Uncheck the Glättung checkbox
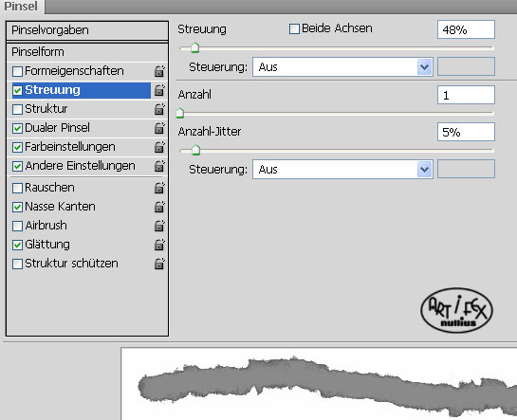The height and width of the screenshot is (420, 517). [x=17, y=245]
